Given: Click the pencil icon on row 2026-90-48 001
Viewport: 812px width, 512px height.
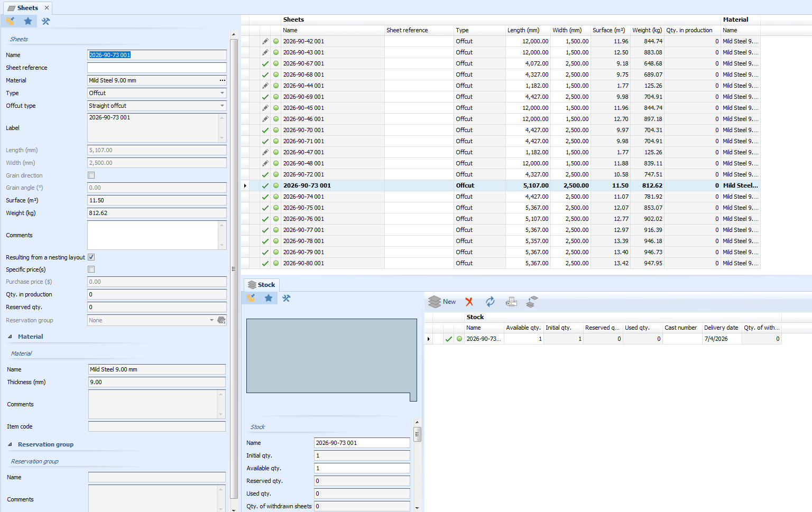Looking at the screenshot, I should (x=265, y=163).
